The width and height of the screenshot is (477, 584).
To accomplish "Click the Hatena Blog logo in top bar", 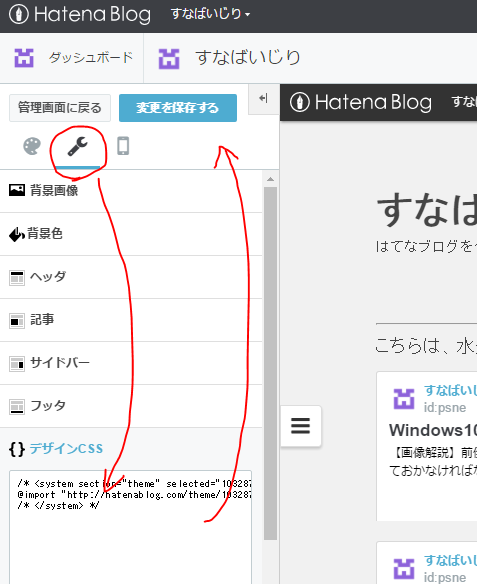I will coord(80,15).
